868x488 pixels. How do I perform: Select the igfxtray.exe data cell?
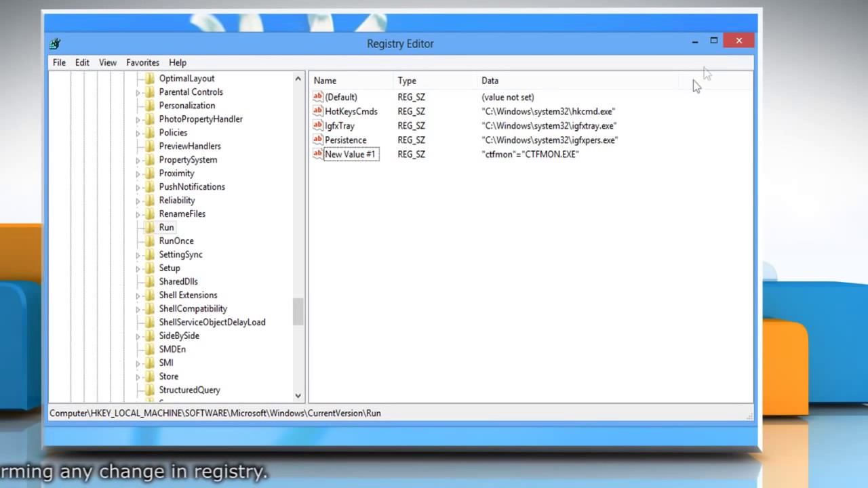coord(549,125)
